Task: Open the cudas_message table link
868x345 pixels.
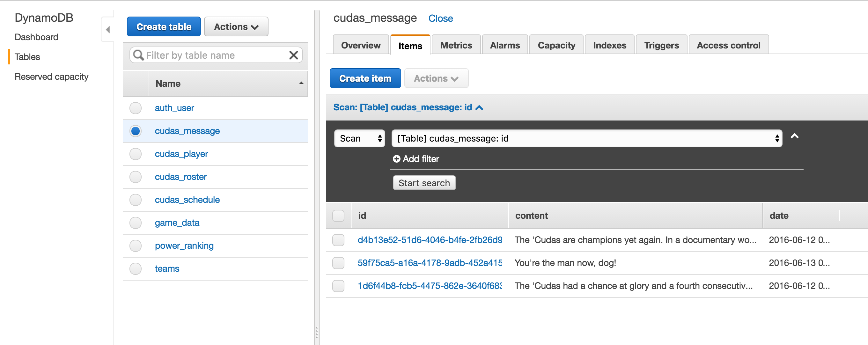Action: point(187,131)
